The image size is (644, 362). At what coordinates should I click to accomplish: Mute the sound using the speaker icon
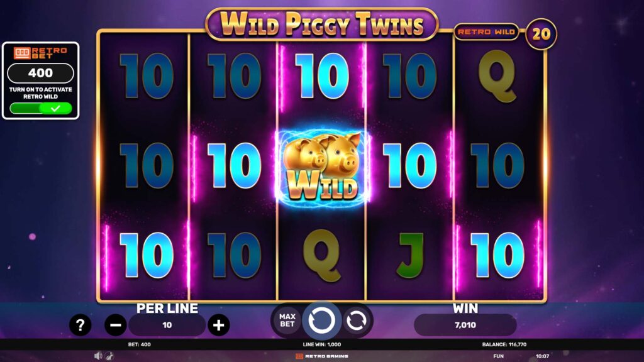click(97, 356)
